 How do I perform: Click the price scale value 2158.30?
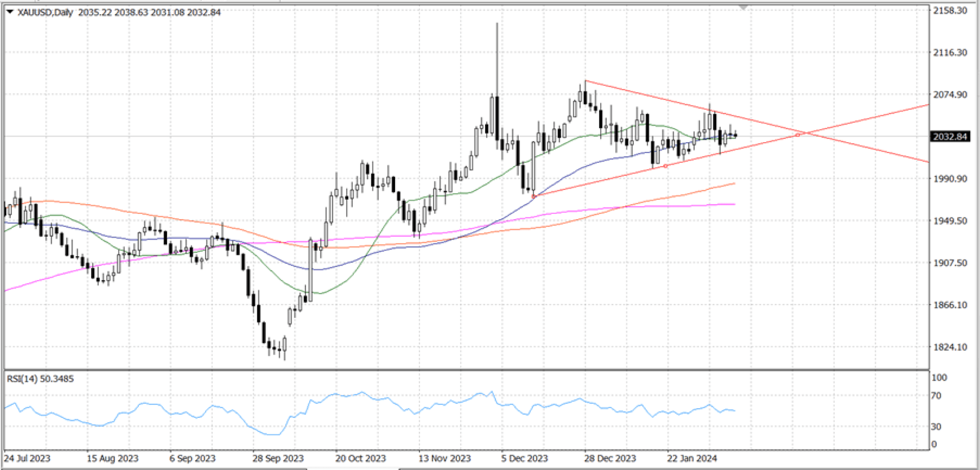click(950, 10)
